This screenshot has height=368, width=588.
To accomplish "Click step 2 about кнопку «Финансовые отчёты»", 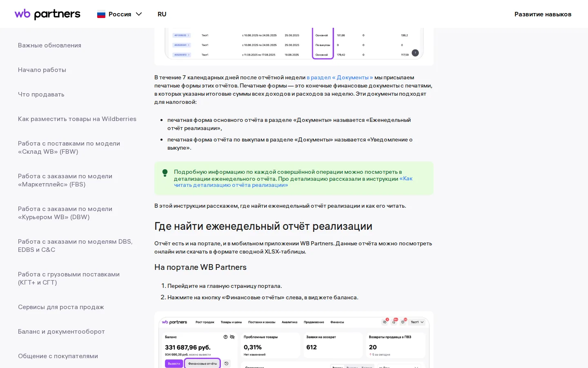I will 263,297.
